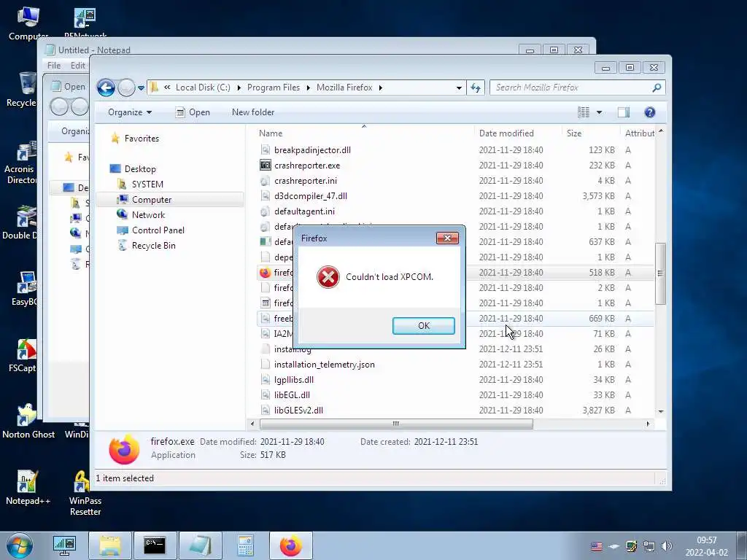Select defaultagent.ini file
The width and height of the screenshot is (747, 560).
pyautogui.click(x=304, y=211)
